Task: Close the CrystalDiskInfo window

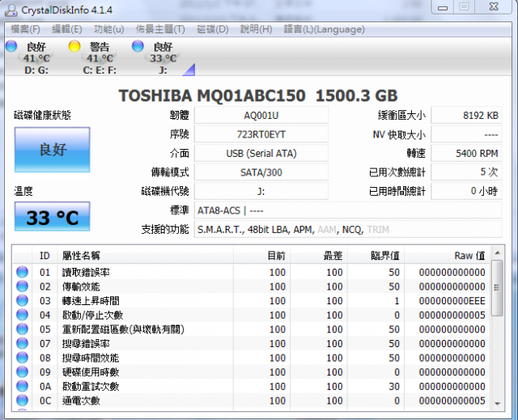Action: [x=494, y=7]
